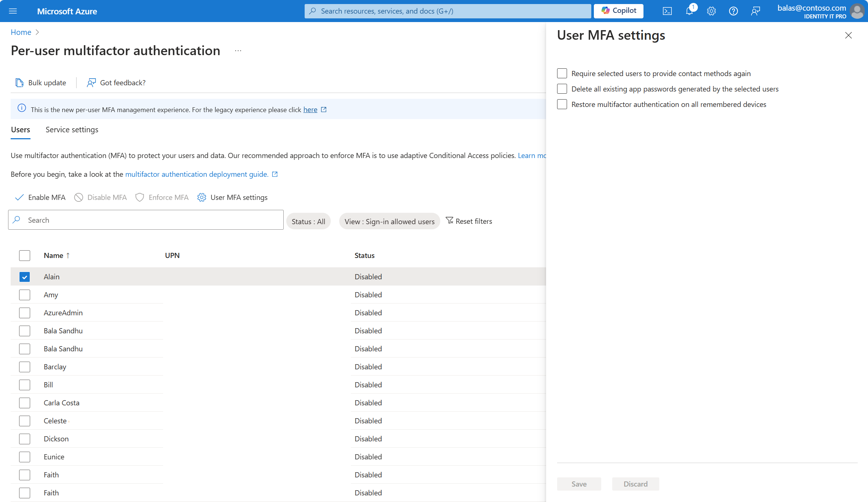Click Save button in User MFA settings
Viewport: 868px width, 502px height.
(579, 484)
